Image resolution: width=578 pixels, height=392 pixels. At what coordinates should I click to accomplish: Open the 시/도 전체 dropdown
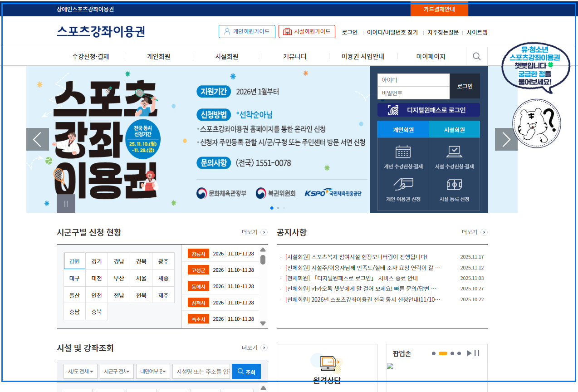click(80, 371)
